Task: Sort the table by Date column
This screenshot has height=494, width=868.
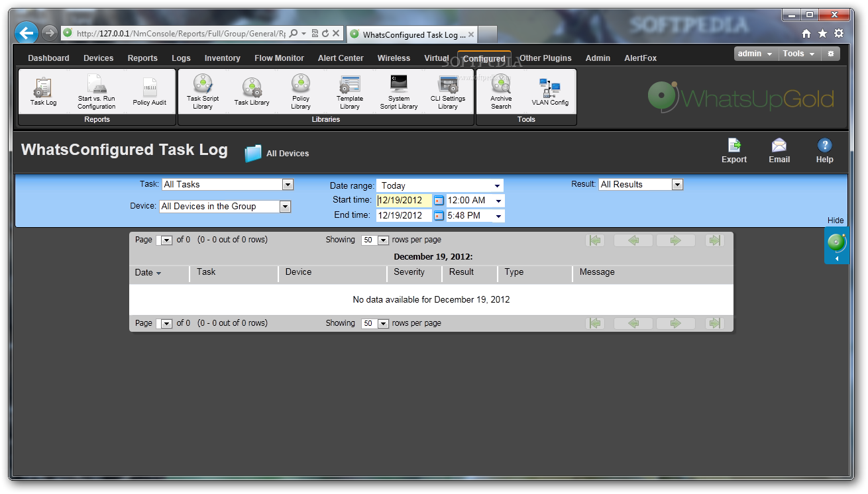Action: click(148, 273)
